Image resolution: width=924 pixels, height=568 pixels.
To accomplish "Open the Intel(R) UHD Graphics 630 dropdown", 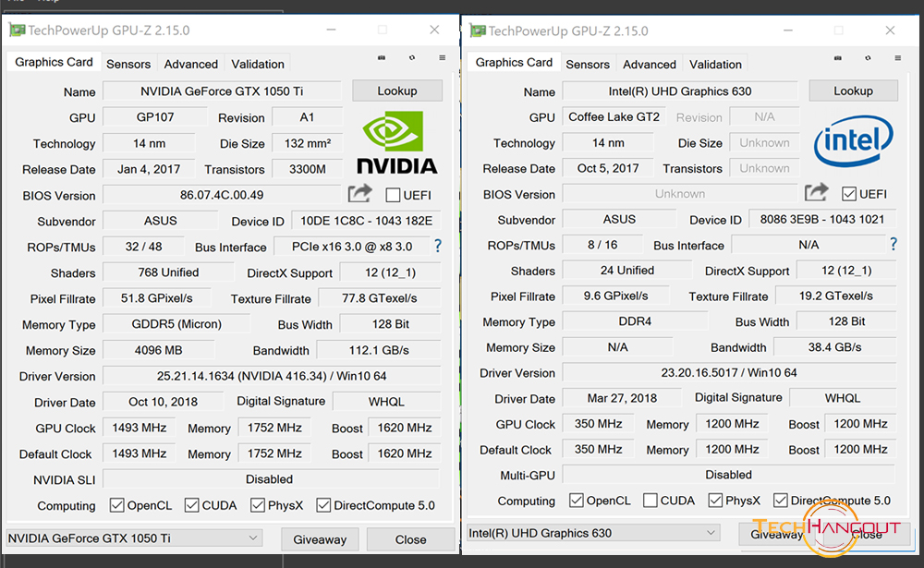I will 593,533.
